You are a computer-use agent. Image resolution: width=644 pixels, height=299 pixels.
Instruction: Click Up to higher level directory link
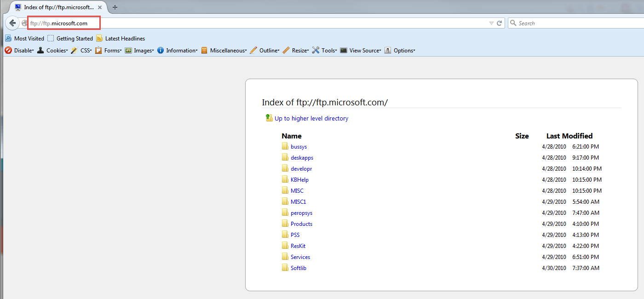coord(311,119)
